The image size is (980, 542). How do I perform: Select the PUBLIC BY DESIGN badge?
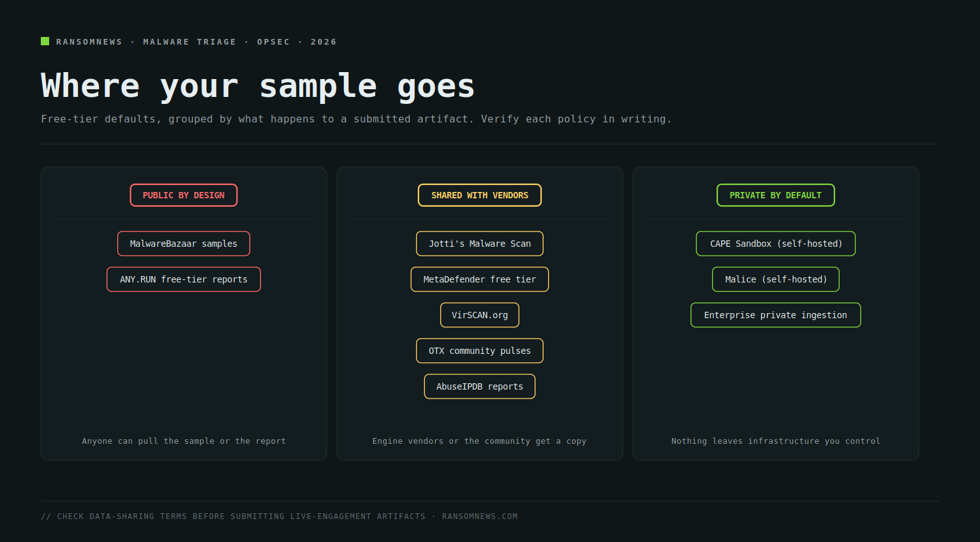point(184,195)
